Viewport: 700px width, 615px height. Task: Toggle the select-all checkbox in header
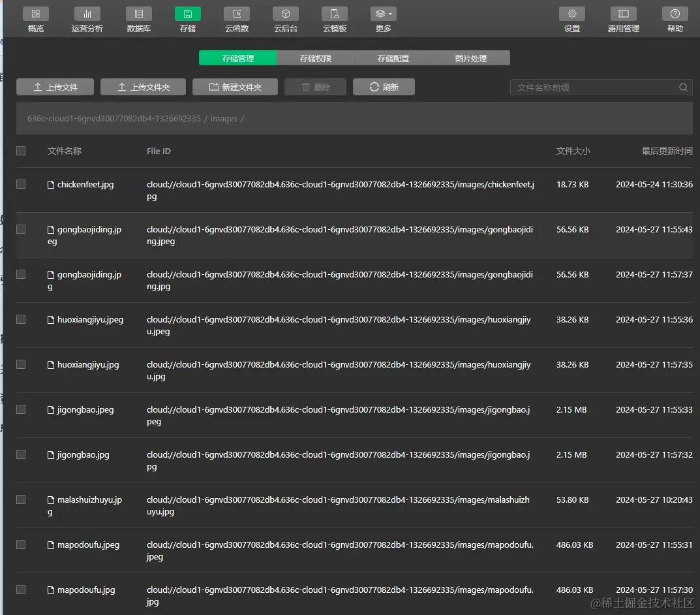pos(21,151)
